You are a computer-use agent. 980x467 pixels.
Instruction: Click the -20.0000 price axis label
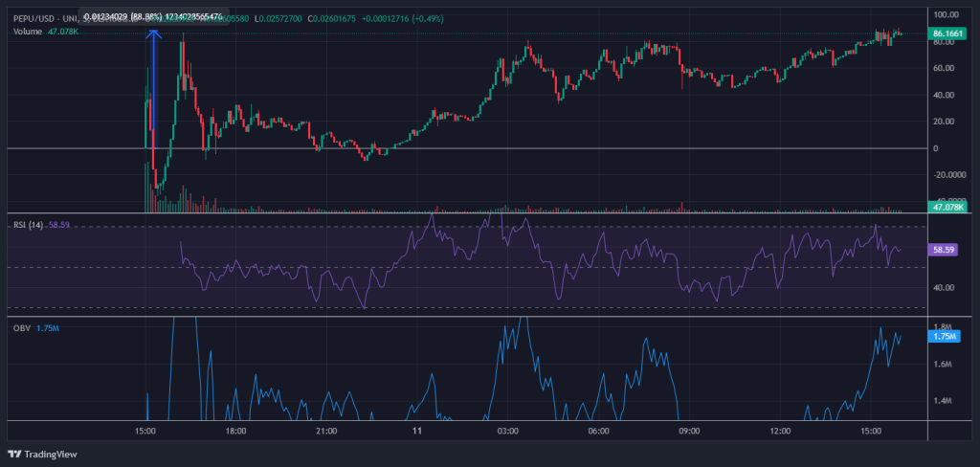coord(951,176)
